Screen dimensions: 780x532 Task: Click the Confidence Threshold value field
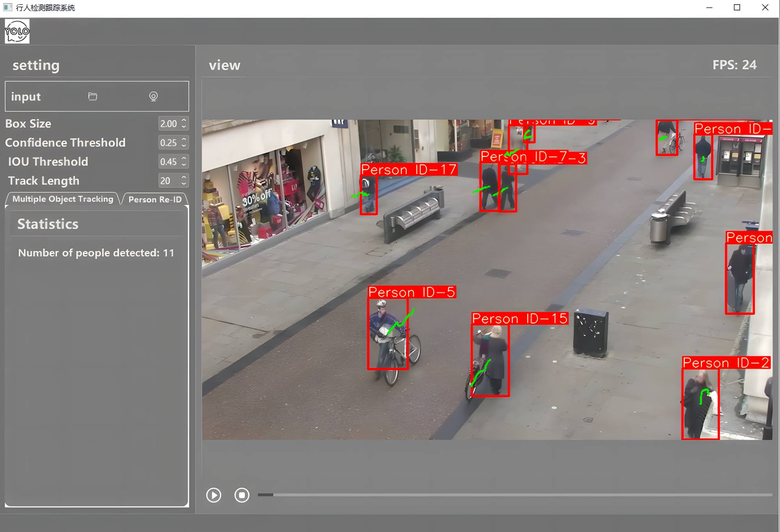pyautogui.click(x=169, y=143)
